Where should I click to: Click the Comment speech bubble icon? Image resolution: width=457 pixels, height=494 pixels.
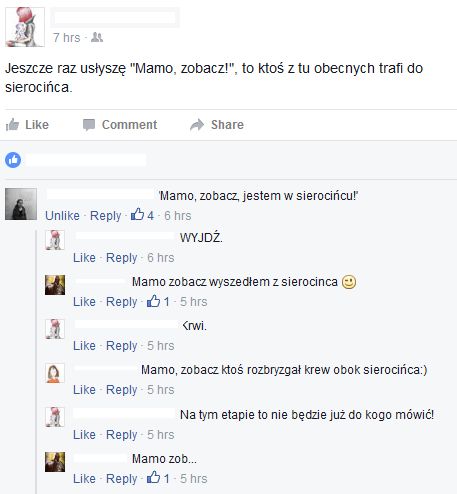(x=89, y=125)
